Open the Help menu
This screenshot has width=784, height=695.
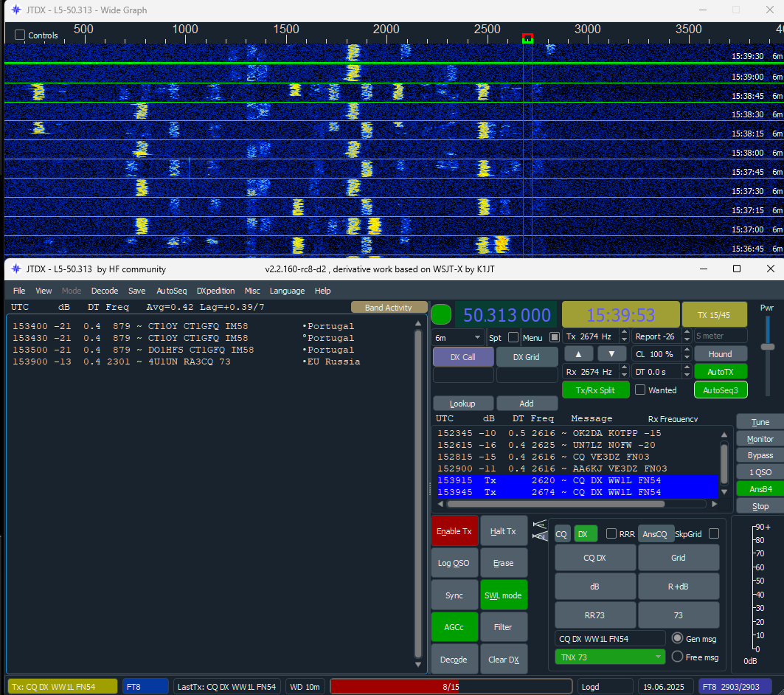pos(322,291)
